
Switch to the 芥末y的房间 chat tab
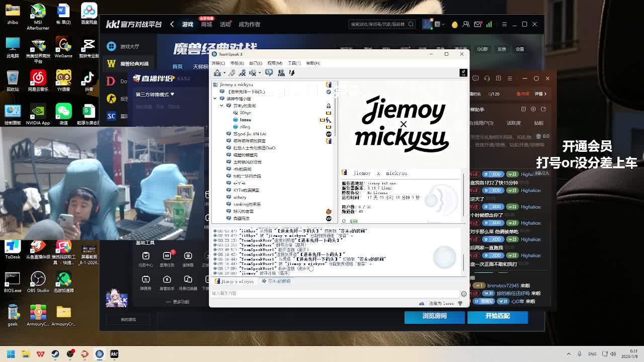click(x=276, y=282)
